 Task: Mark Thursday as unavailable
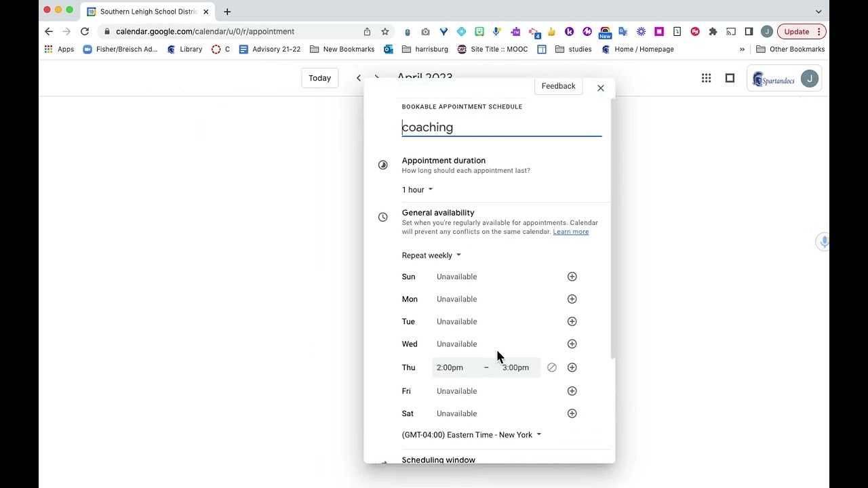tap(551, 367)
